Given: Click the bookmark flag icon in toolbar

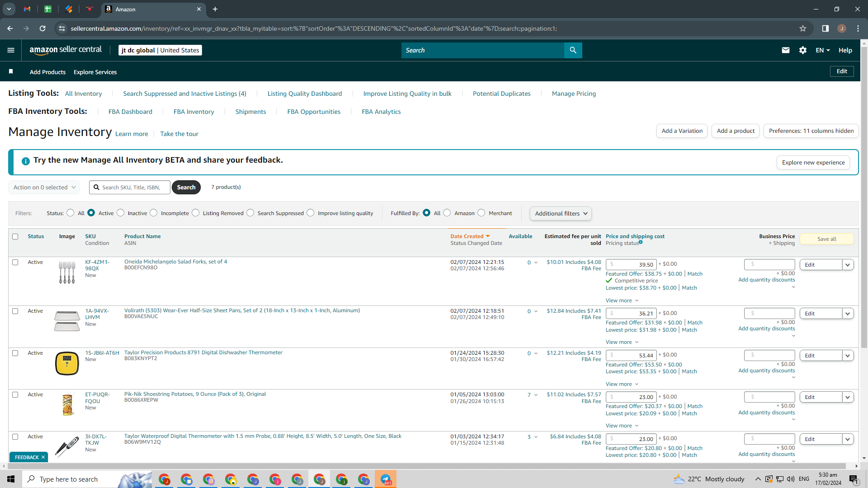Looking at the screenshot, I should coord(11,71).
